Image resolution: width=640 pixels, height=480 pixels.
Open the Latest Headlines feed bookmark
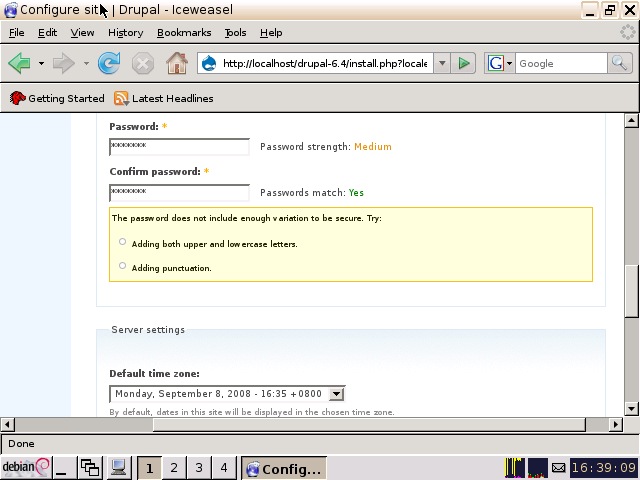164,98
